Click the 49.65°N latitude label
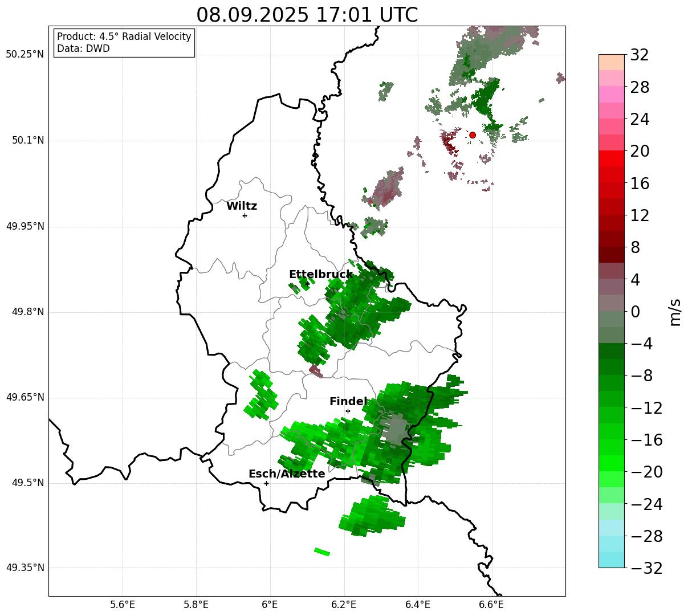 pos(25,397)
